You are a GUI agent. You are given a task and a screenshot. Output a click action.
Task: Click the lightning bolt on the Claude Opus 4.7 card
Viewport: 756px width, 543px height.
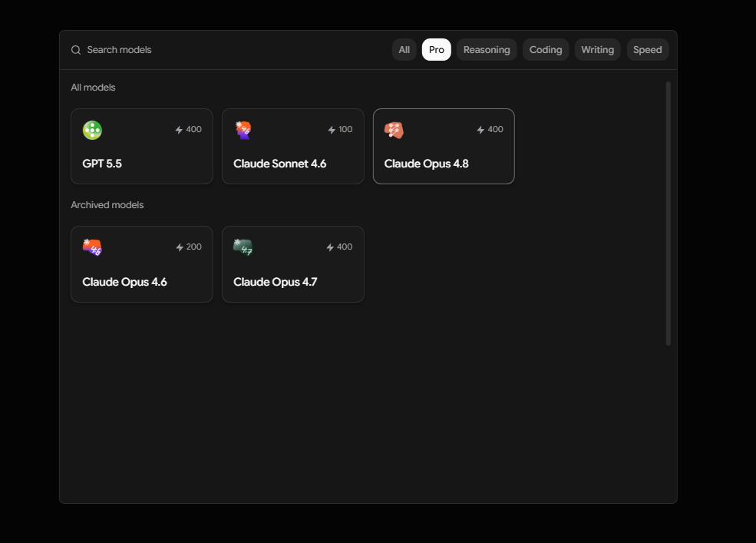[330, 247]
